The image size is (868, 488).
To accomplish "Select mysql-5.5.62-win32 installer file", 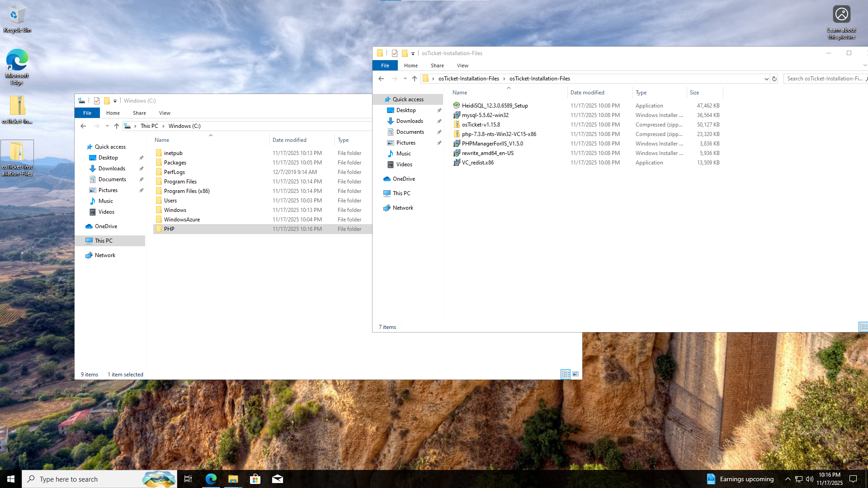I will point(485,115).
